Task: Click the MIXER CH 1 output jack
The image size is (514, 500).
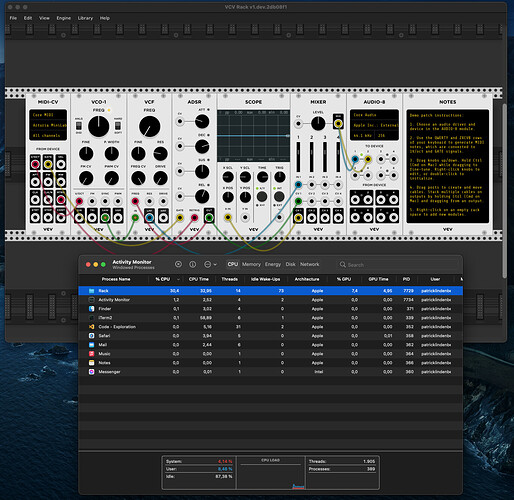Action: (x=298, y=218)
